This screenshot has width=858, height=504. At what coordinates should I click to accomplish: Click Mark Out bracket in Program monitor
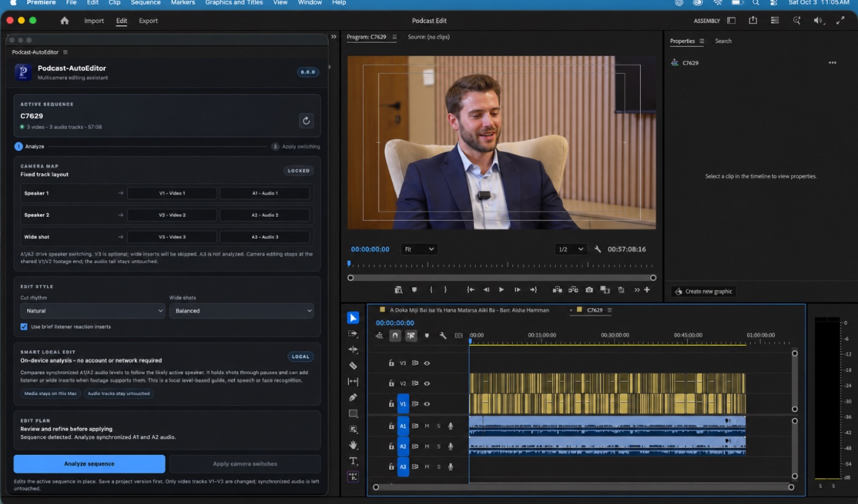[x=446, y=290]
